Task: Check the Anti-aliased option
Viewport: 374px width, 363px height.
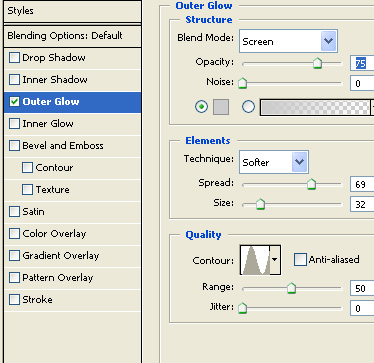Action: point(300,259)
